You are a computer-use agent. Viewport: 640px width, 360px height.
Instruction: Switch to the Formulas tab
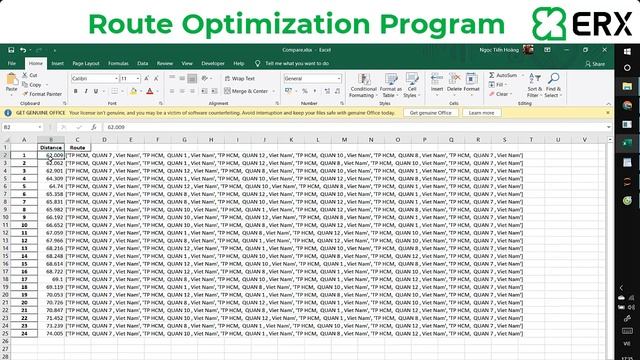pyautogui.click(x=118, y=63)
